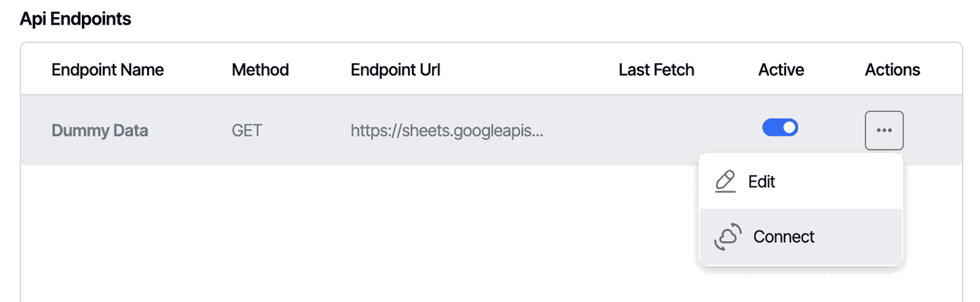The height and width of the screenshot is (302, 980).
Task: Click the Connect label text in the popup
Action: point(784,237)
